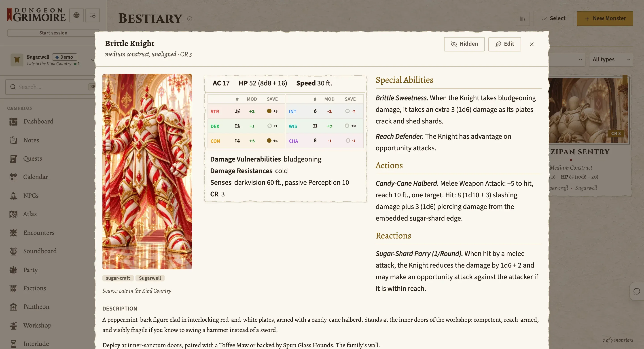Open the Interlude hourglass icon
The width and height of the screenshot is (644, 349).
13,344
